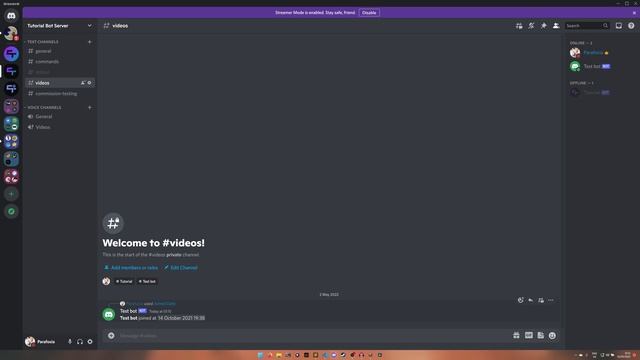640x360 pixels.
Task: Open the sticker picker
Action: pyautogui.click(x=540, y=336)
